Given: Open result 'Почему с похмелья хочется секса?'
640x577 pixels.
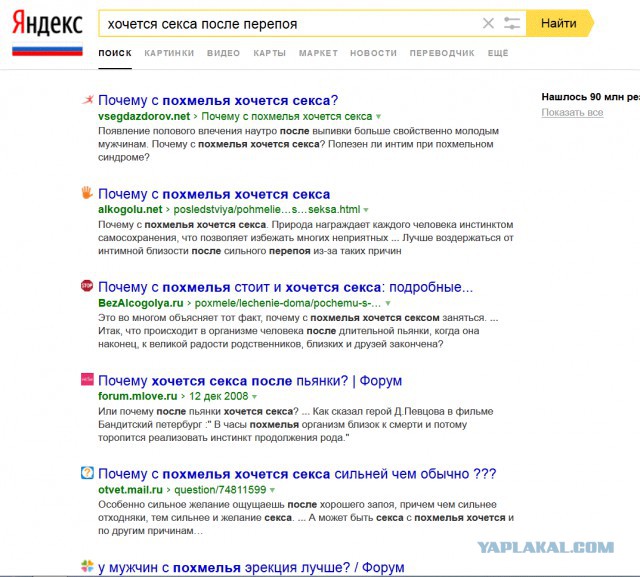Looking at the screenshot, I should click(x=218, y=100).
